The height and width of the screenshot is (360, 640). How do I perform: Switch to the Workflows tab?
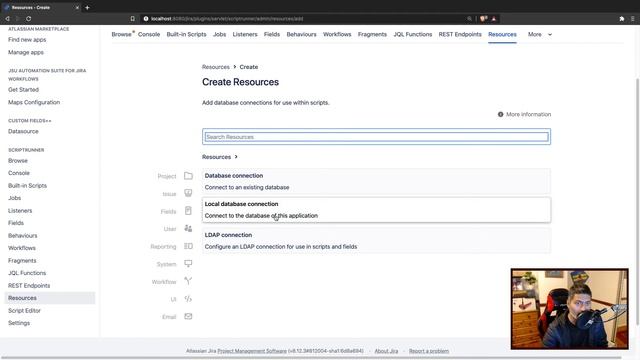337,34
